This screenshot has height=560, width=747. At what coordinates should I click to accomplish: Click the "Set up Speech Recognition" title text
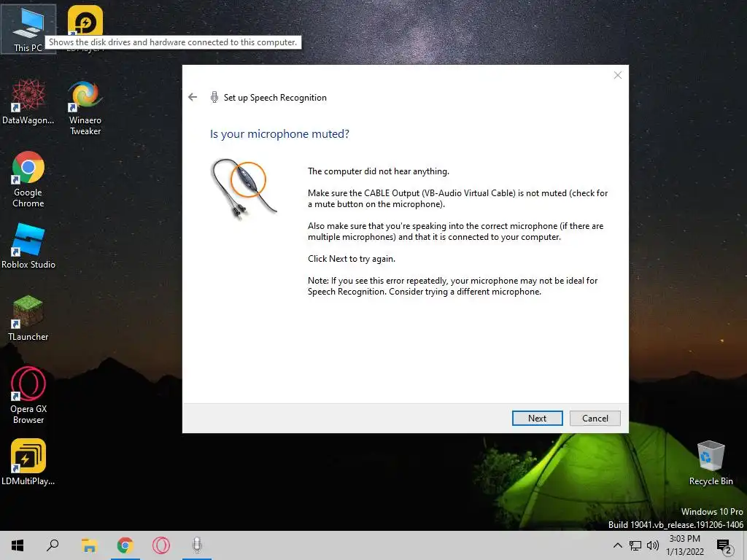tap(275, 98)
